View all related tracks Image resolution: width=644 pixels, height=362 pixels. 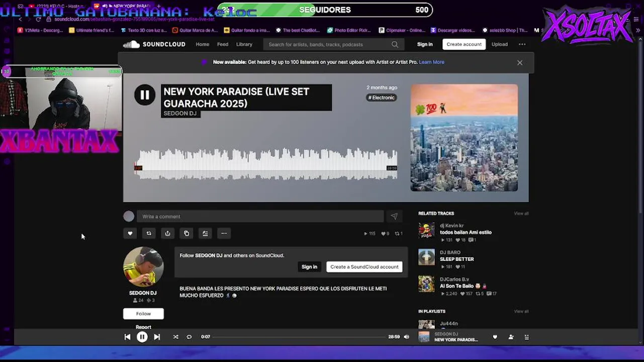click(x=521, y=214)
